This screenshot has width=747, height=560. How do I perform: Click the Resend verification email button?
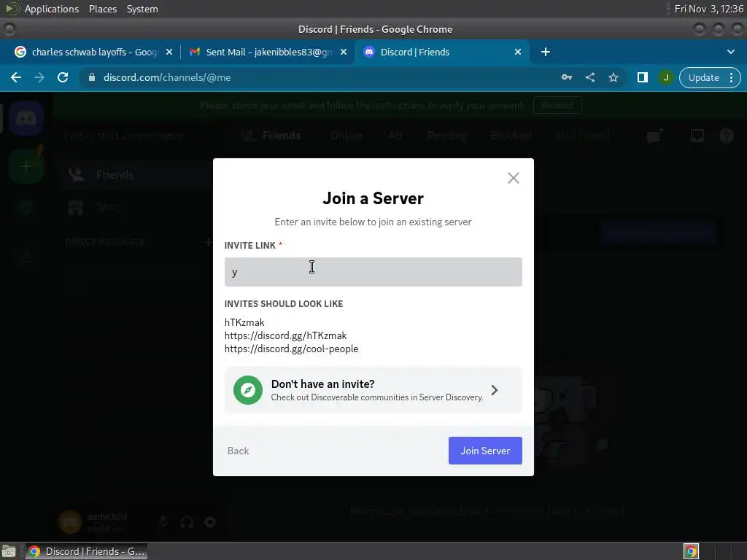557,105
